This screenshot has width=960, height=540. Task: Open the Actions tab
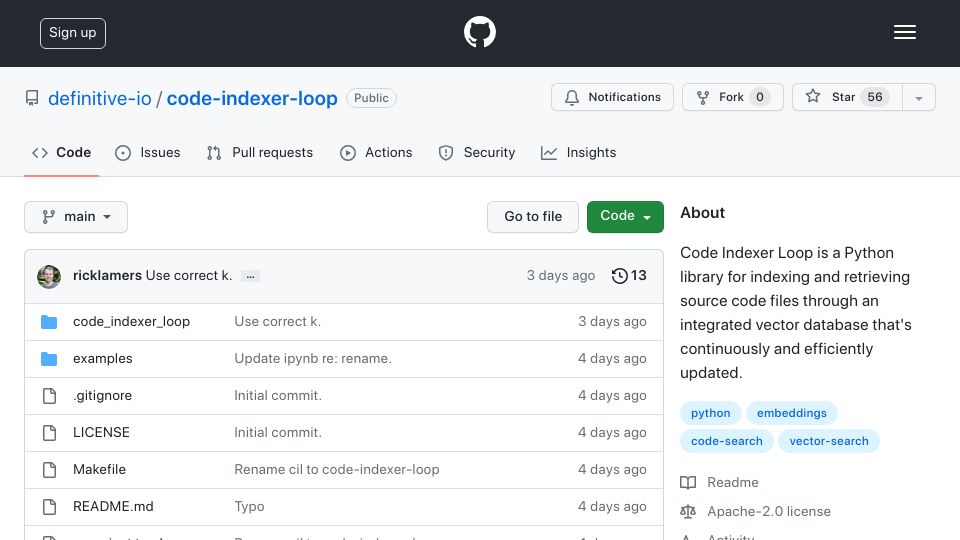pyautogui.click(x=376, y=152)
